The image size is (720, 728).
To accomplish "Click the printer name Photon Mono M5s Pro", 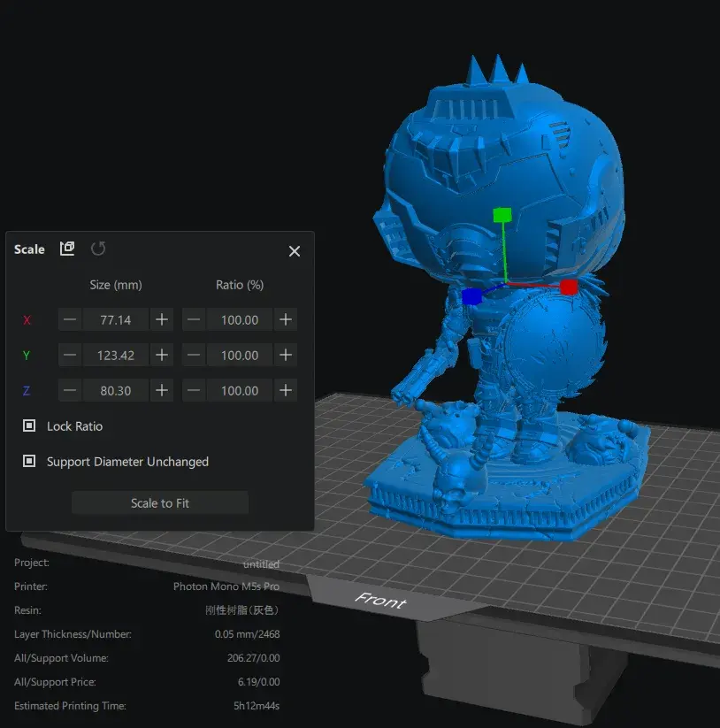I will coord(226,586).
